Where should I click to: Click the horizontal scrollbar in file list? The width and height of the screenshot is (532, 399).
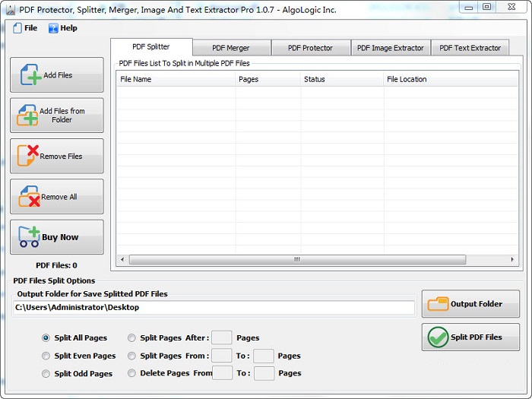pyautogui.click(x=297, y=259)
